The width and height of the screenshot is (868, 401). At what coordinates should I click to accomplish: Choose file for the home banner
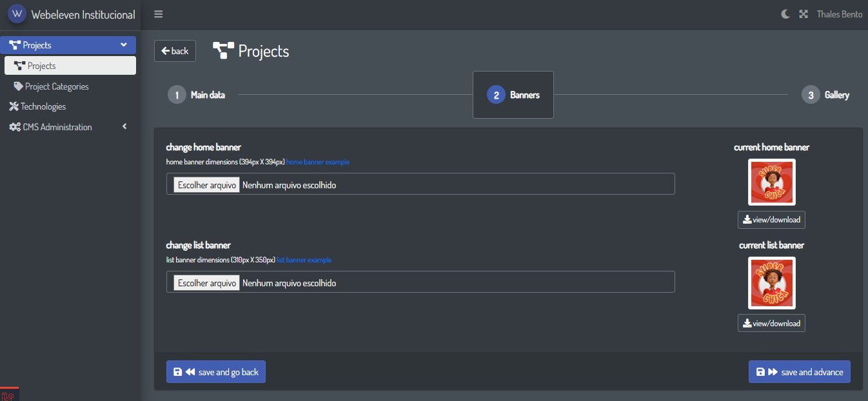coord(207,185)
